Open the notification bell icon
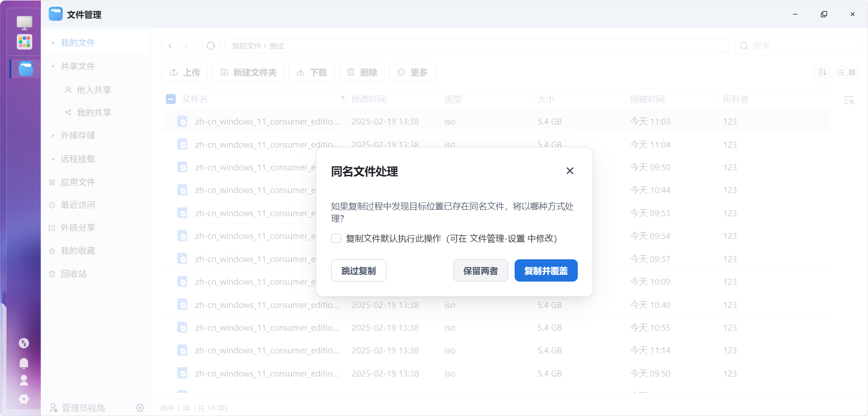Image resolution: width=868 pixels, height=416 pixels. tap(24, 363)
